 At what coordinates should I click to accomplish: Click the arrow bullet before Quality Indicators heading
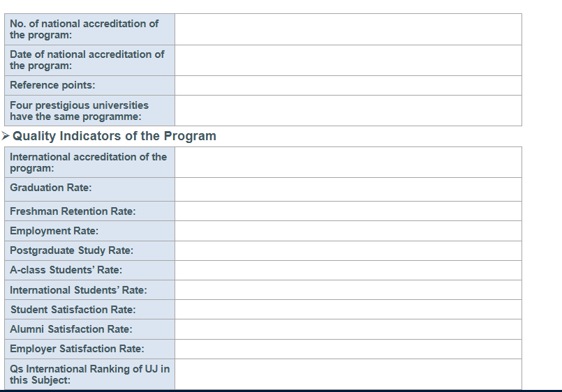coord(6,136)
